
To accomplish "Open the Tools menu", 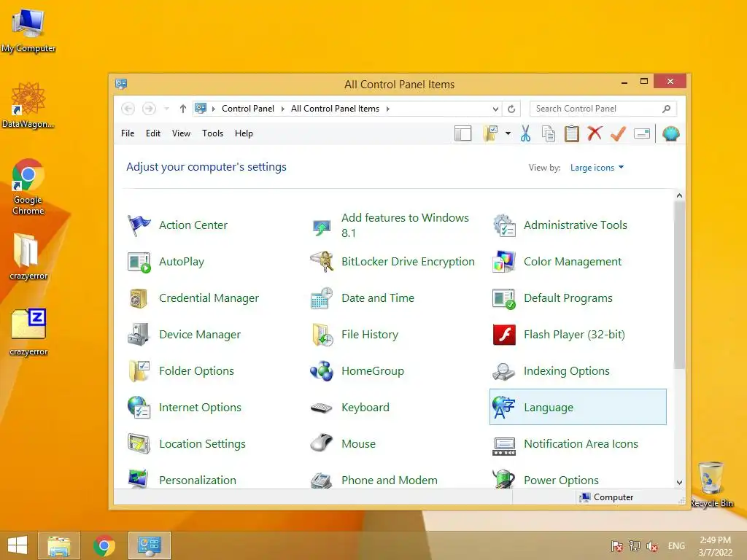I will [x=212, y=134].
